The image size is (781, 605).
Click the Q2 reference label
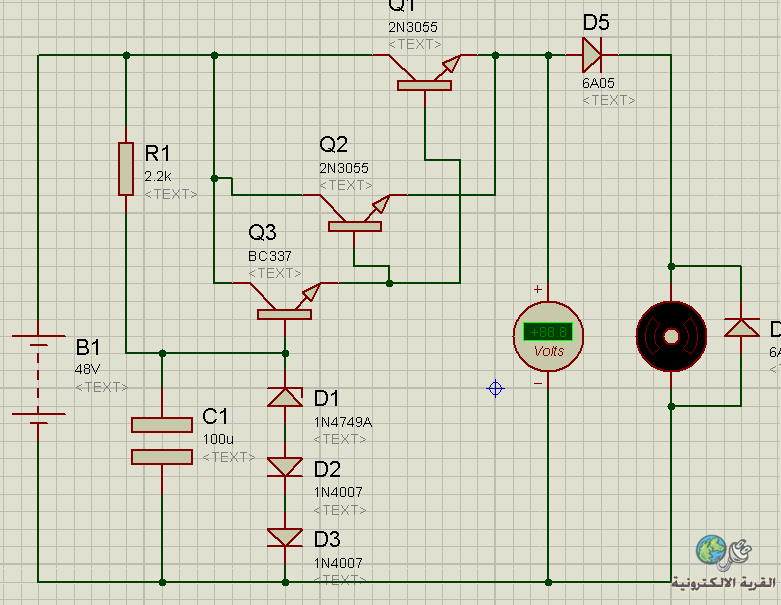pos(333,145)
